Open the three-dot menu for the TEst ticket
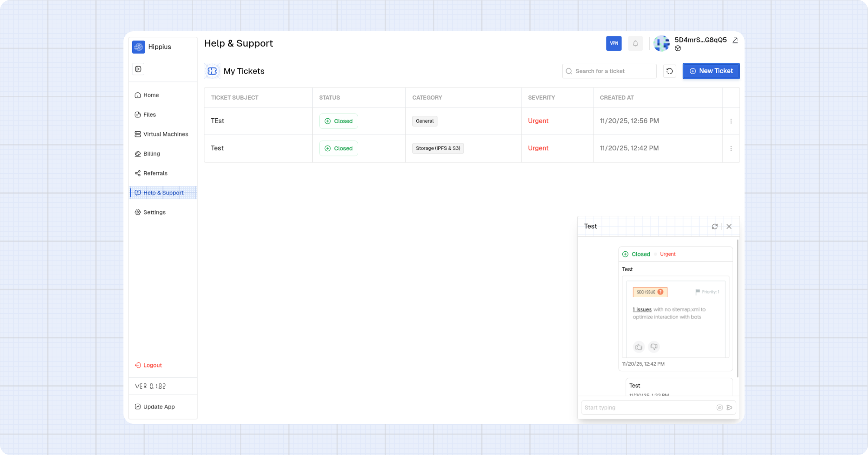 [x=731, y=121]
